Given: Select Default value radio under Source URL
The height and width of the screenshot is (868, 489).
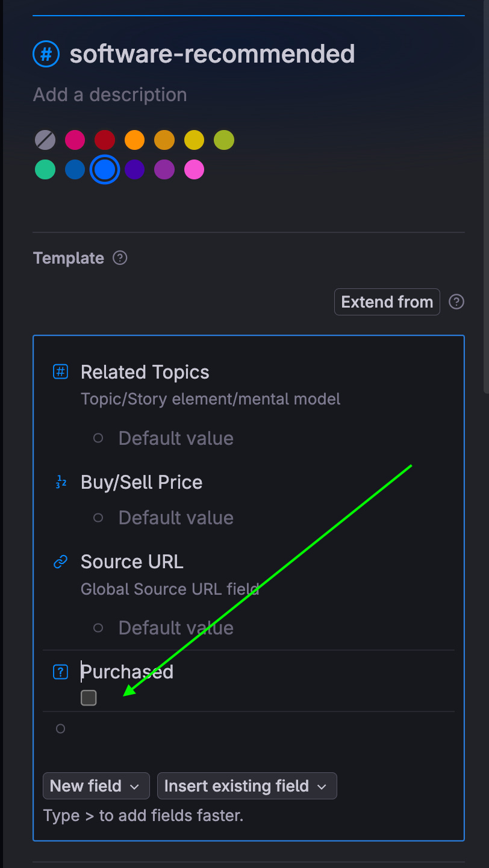Looking at the screenshot, I should (x=98, y=628).
